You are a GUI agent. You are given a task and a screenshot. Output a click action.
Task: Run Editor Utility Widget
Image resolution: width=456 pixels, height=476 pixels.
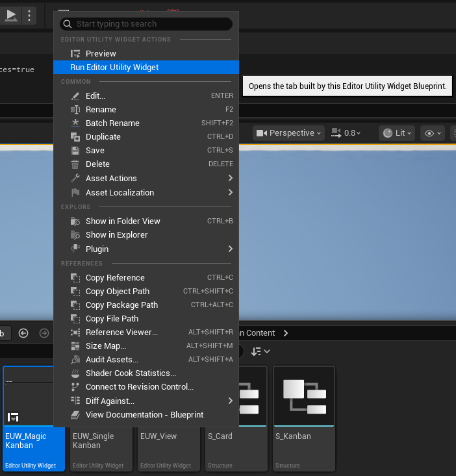click(146, 67)
